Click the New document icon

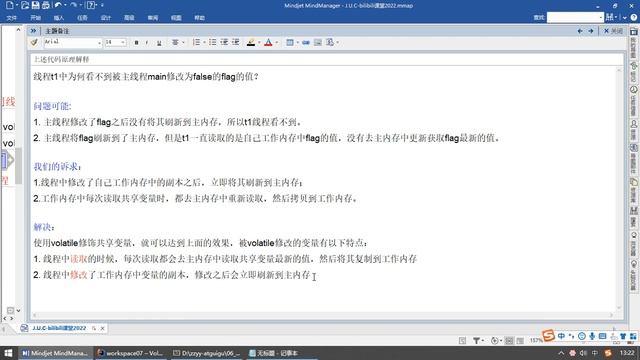(x=9, y=5)
